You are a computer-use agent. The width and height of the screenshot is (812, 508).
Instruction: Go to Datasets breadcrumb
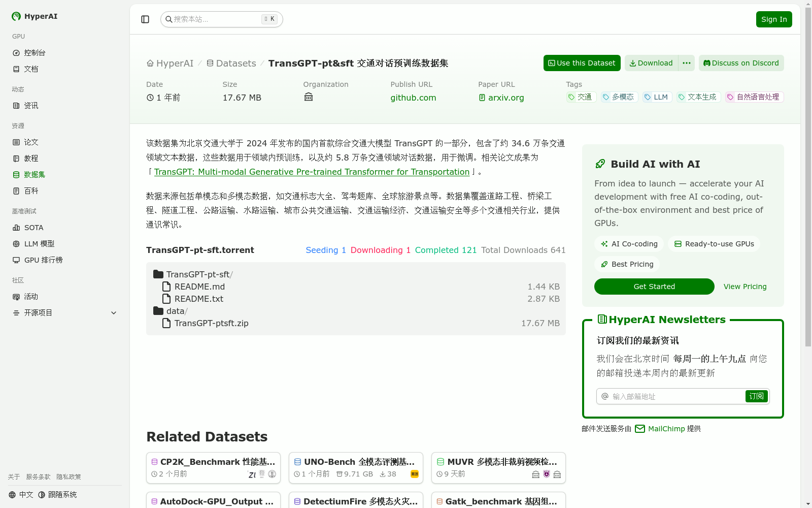[x=231, y=63]
